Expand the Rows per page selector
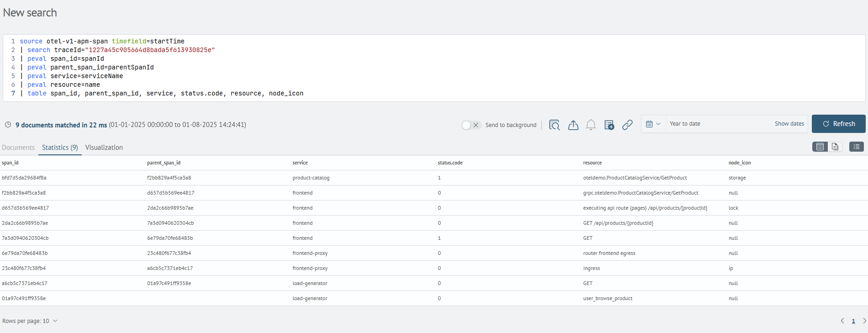Image resolution: width=868 pixels, height=333 pixels. click(30, 321)
